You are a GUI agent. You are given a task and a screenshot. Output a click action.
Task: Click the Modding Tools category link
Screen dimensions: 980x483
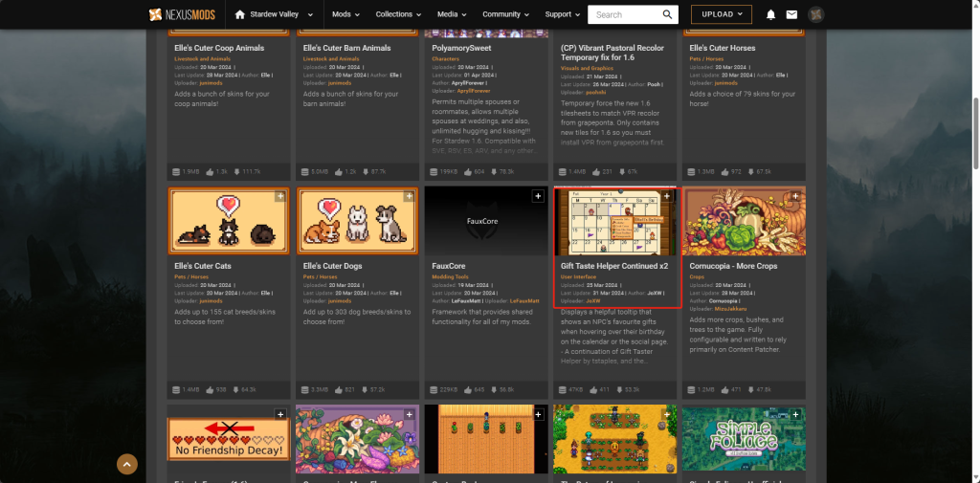click(x=450, y=276)
